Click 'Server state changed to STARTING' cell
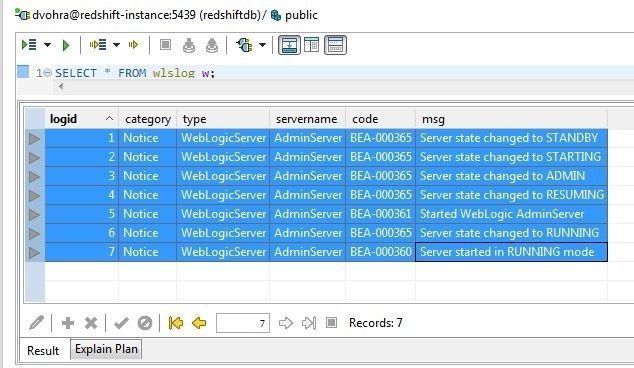 (x=511, y=157)
